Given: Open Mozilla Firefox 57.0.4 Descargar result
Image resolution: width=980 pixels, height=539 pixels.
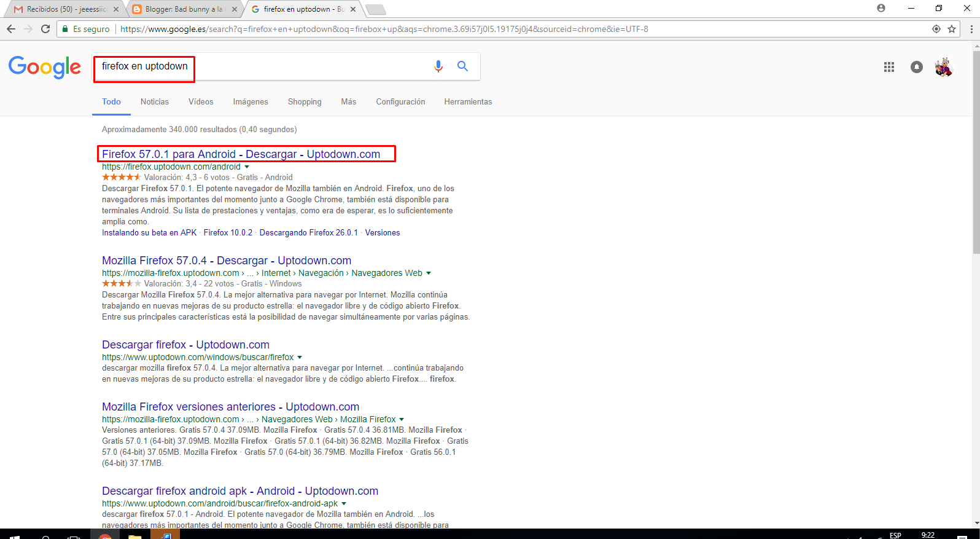Looking at the screenshot, I should pyautogui.click(x=227, y=261).
